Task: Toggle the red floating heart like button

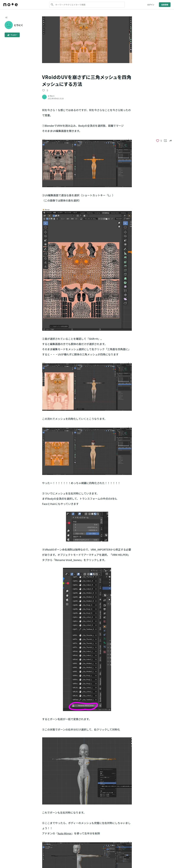Action: click(x=157, y=141)
